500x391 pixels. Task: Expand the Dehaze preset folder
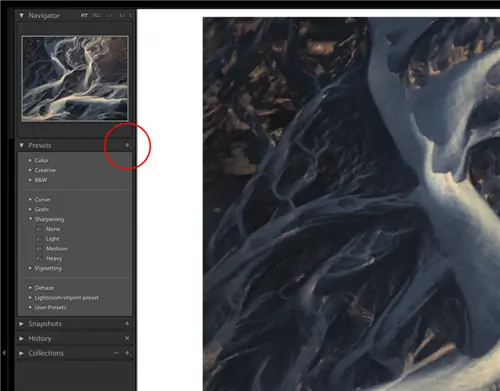pyautogui.click(x=30, y=287)
